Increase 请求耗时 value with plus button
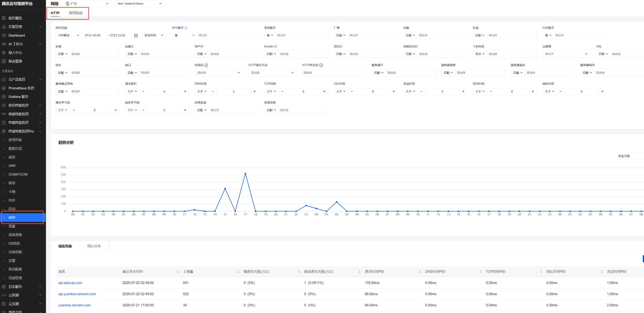 tap(185, 91)
